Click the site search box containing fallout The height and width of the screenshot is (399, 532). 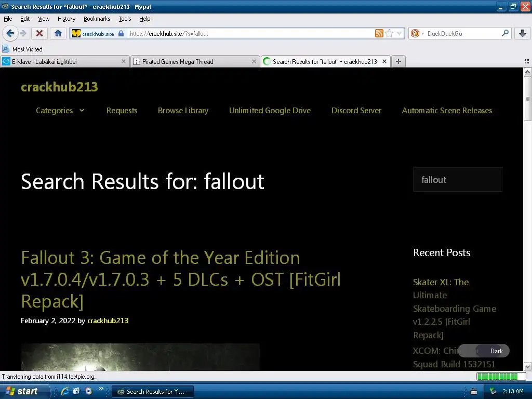(457, 179)
